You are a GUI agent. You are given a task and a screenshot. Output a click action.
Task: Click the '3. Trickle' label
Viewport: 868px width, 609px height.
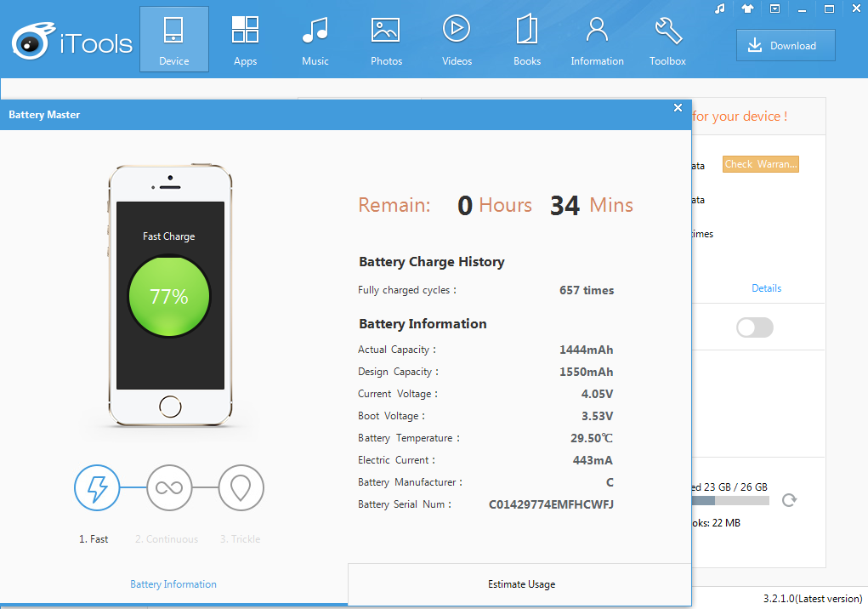coord(241,539)
